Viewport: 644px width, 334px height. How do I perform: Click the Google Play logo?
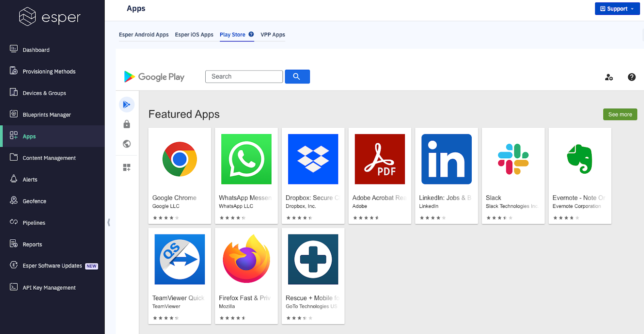coord(154,77)
